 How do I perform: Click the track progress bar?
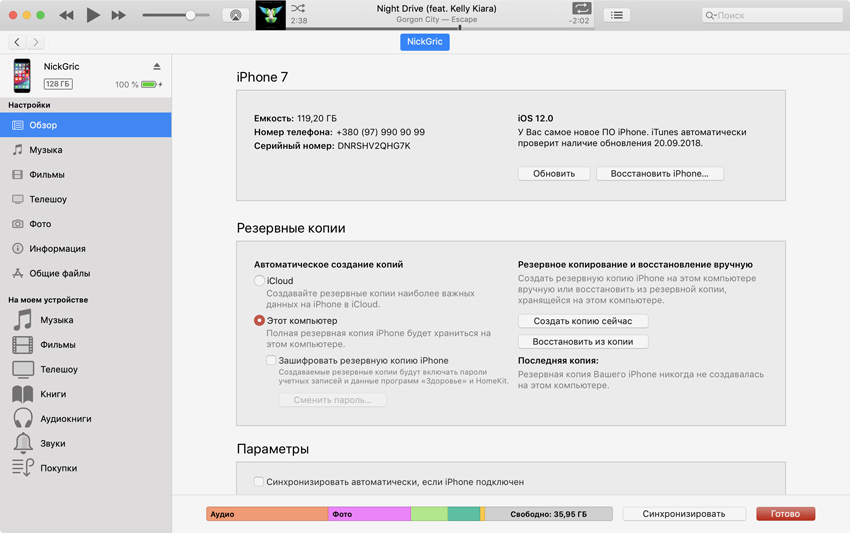(440, 28)
